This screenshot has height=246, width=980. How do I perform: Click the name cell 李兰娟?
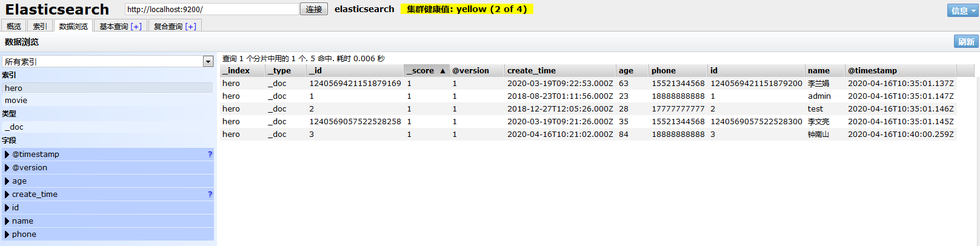819,84
